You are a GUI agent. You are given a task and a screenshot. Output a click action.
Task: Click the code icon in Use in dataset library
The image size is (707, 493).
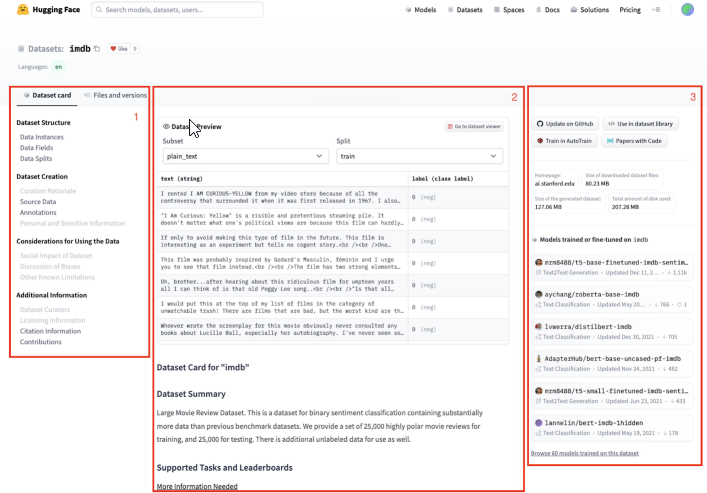611,124
